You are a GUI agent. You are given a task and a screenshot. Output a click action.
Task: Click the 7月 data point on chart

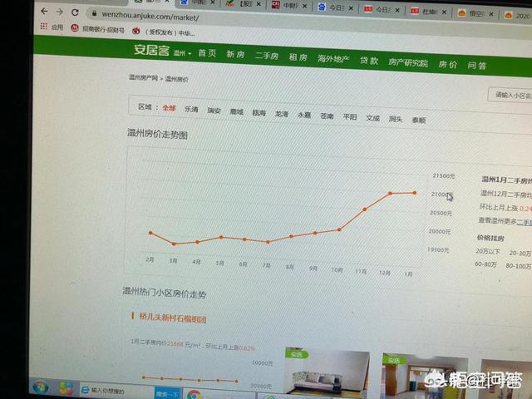tap(268, 242)
